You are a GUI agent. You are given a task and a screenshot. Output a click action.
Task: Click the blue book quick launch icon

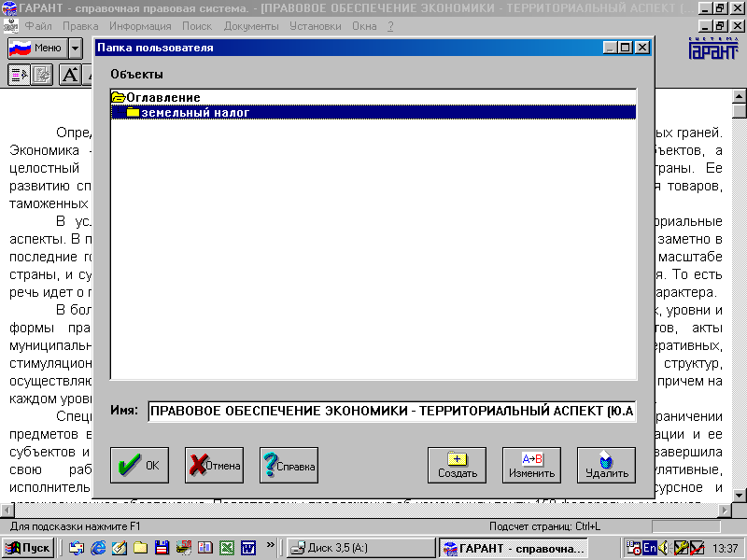click(205, 548)
